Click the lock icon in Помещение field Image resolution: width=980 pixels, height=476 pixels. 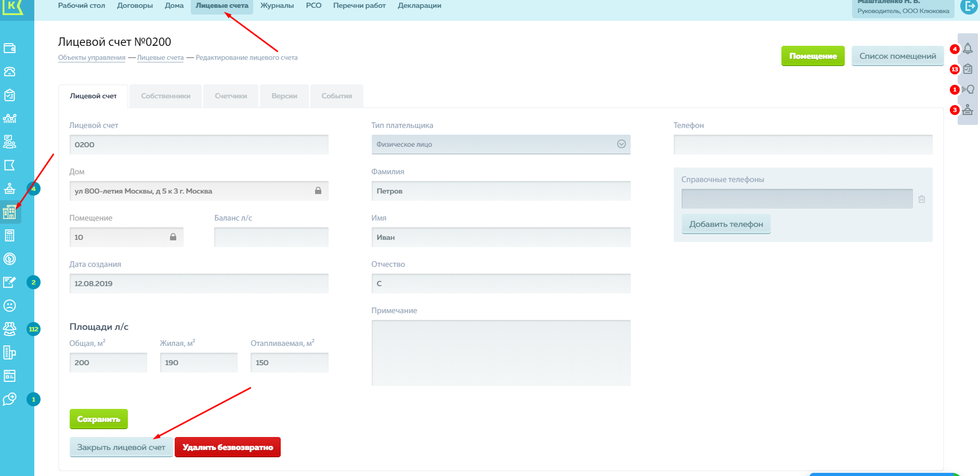[x=173, y=237]
